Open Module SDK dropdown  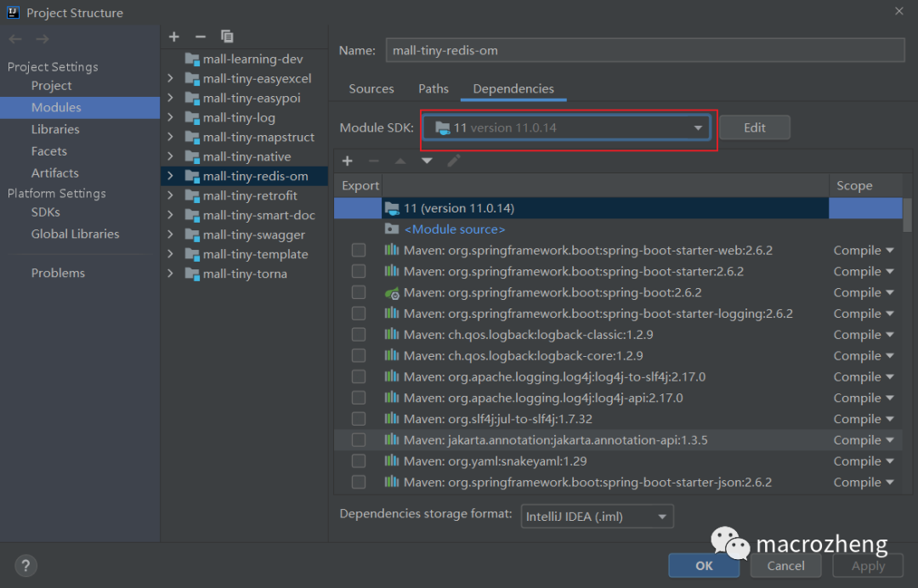(x=567, y=127)
